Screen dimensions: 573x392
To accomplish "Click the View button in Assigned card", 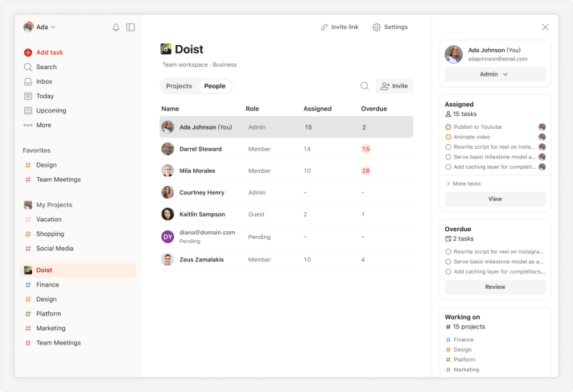I will pyautogui.click(x=495, y=199).
